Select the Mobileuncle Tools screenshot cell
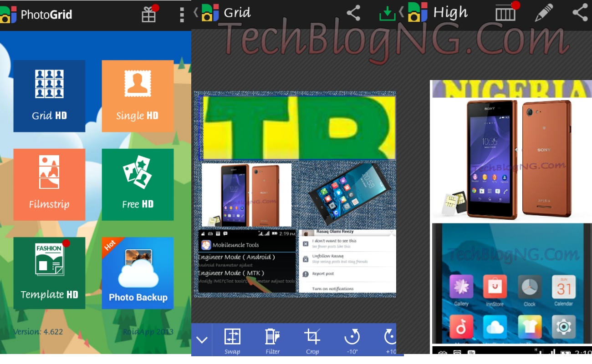The width and height of the screenshot is (592, 364). pyautogui.click(x=247, y=261)
